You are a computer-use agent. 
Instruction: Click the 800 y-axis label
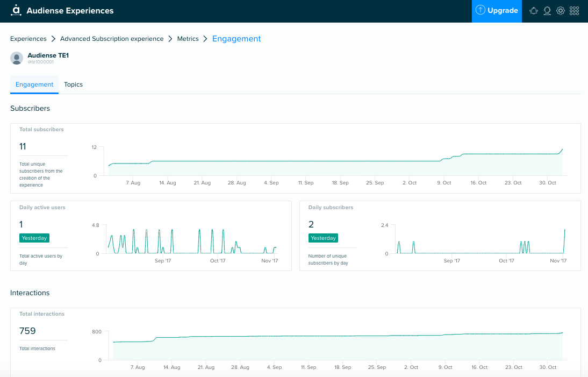(97, 332)
